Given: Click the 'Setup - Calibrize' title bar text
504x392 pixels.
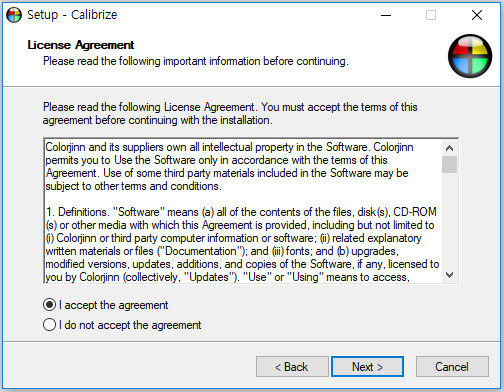Looking at the screenshot, I should pos(72,15).
